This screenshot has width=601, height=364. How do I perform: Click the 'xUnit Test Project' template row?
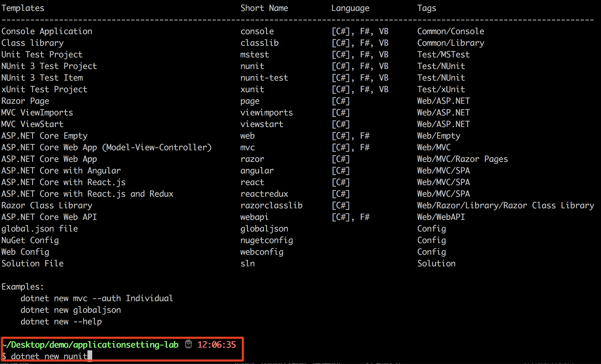(x=44, y=89)
